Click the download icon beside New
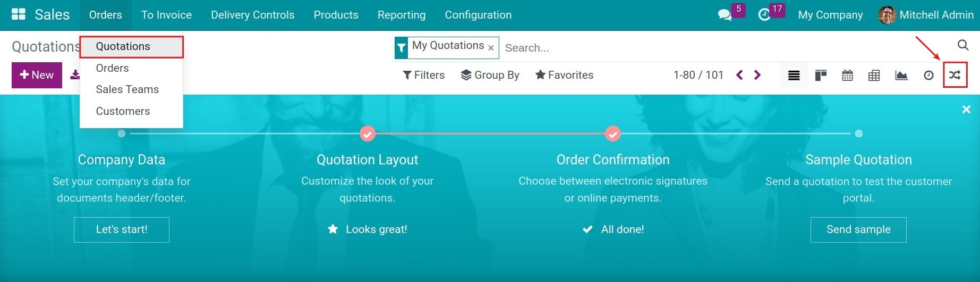980x282 pixels. tap(75, 75)
